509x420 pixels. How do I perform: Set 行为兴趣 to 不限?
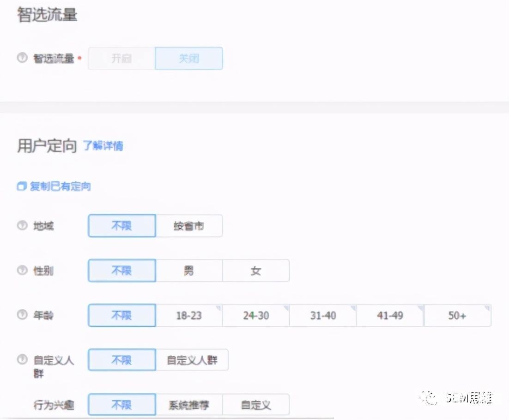click(122, 404)
